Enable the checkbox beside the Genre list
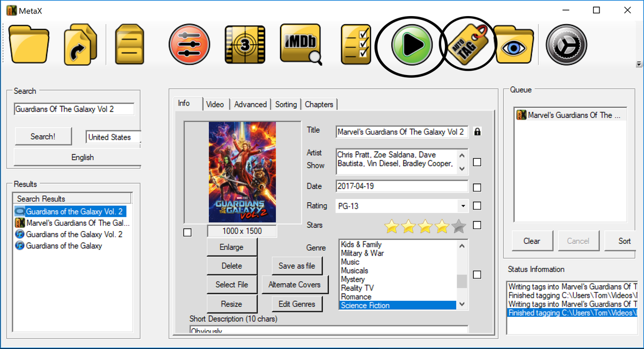 coord(477,274)
